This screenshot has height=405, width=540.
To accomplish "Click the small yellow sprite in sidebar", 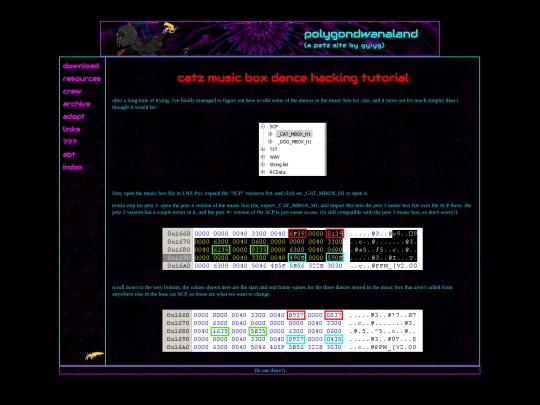I will tap(94, 355).
